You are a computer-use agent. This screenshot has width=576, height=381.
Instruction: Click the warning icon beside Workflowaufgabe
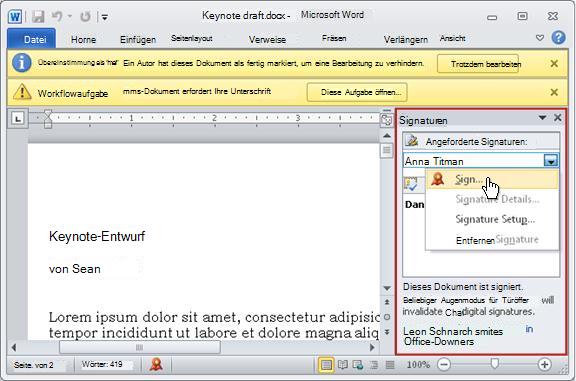[x=22, y=92]
